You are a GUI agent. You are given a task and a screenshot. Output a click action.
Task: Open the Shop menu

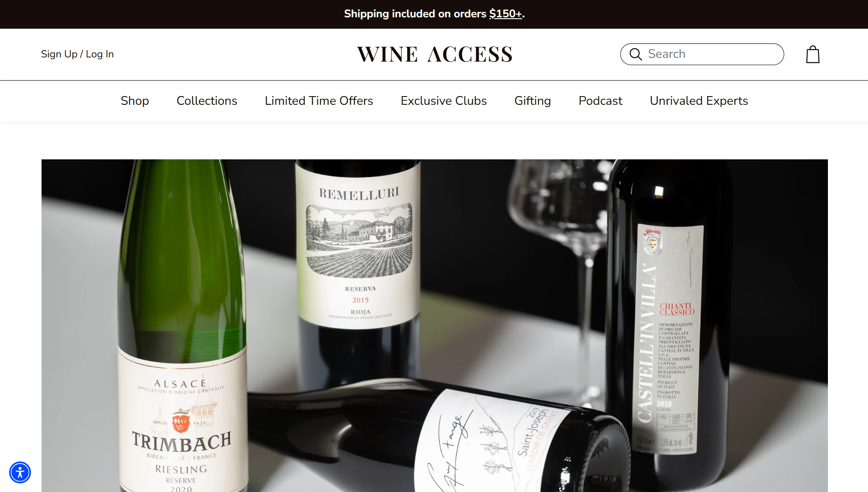tap(135, 101)
